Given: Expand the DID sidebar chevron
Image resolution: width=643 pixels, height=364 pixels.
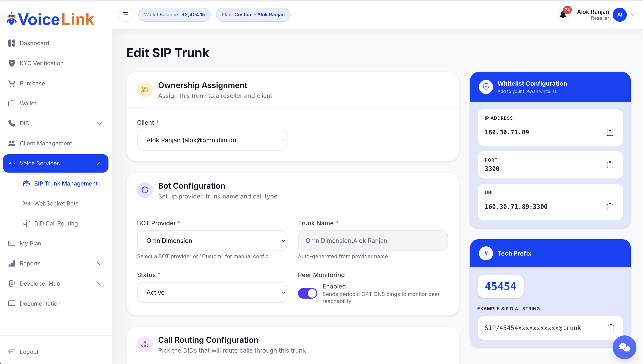Looking at the screenshot, I should pos(99,123).
